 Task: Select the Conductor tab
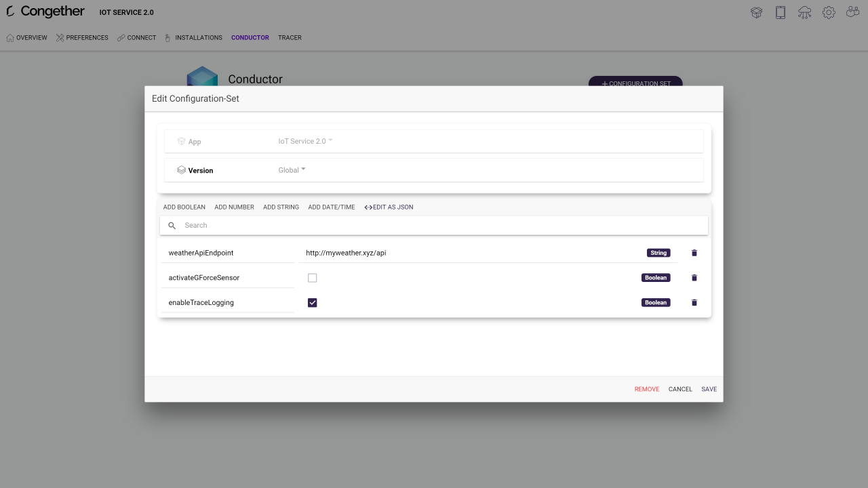[x=250, y=38]
